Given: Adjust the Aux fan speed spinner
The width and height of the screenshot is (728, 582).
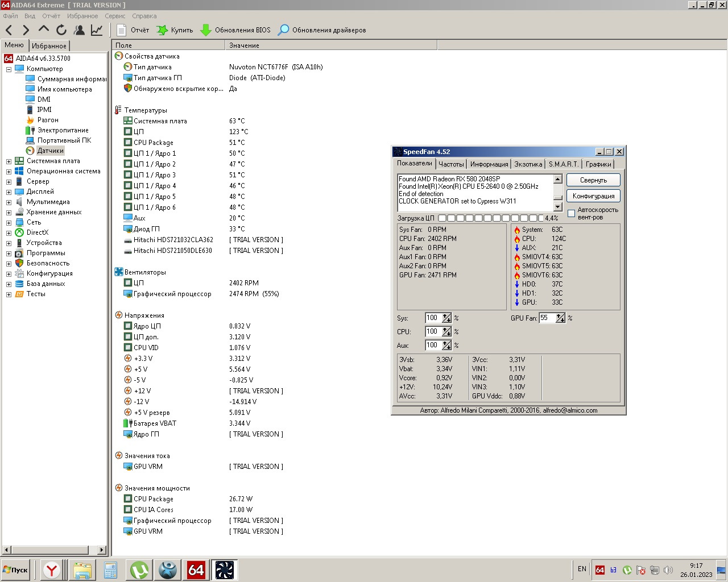Looking at the screenshot, I should tap(447, 346).
